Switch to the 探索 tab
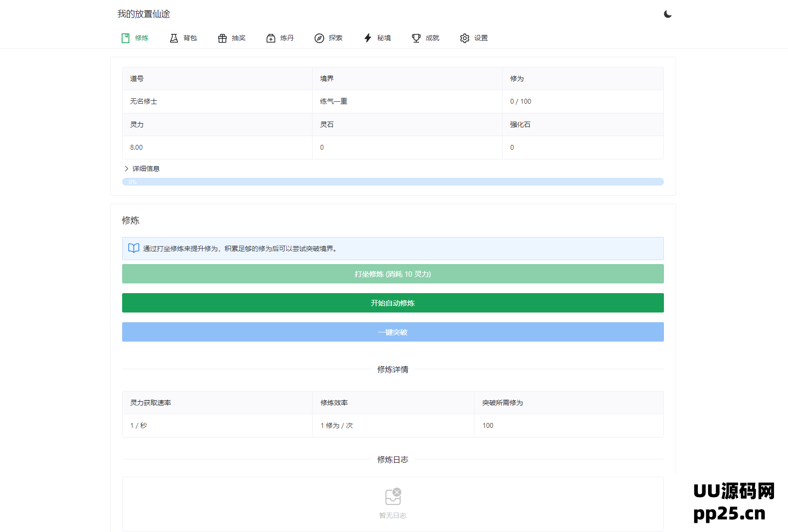The image size is (788, 532). 335,38
